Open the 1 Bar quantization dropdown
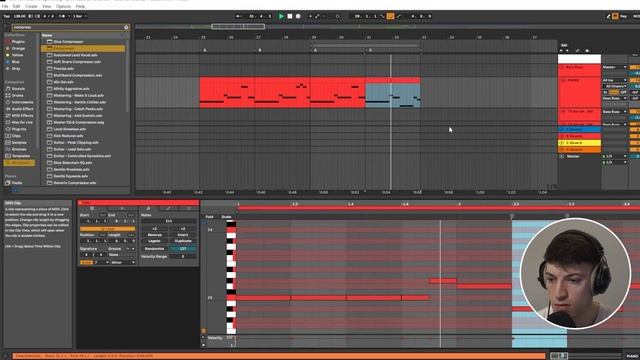This screenshot has width=640, height=360. [x=80, y=16]
